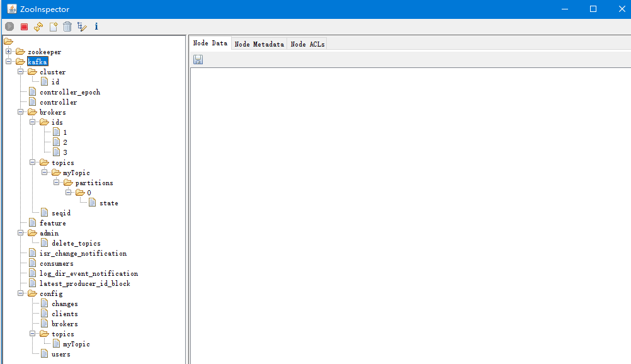The height and width of the screenshot is (364, 631).
Task: Open the Node ACLs tab
Action: [307, 44]
